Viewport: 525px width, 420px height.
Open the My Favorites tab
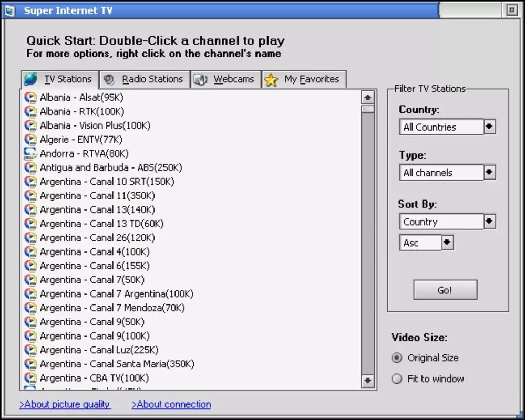coord(304,79)
